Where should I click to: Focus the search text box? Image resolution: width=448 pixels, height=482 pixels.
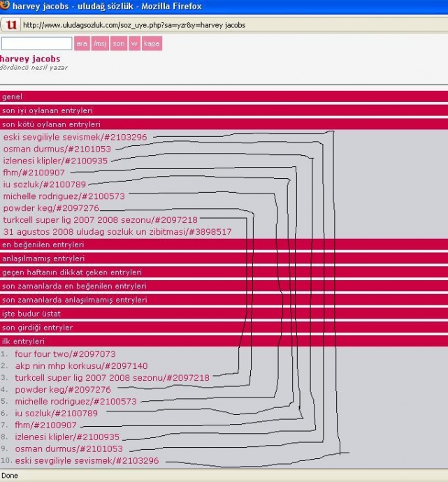click(x=36, y=43)
